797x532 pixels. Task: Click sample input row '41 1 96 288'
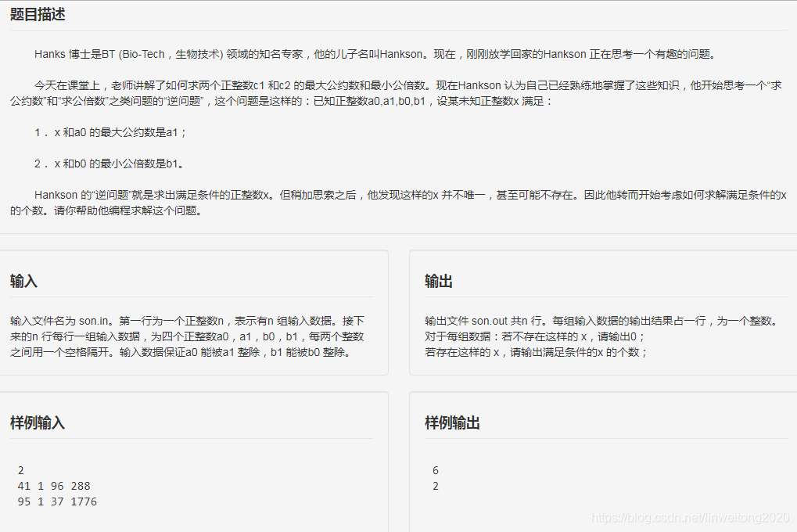pos(54,486)
